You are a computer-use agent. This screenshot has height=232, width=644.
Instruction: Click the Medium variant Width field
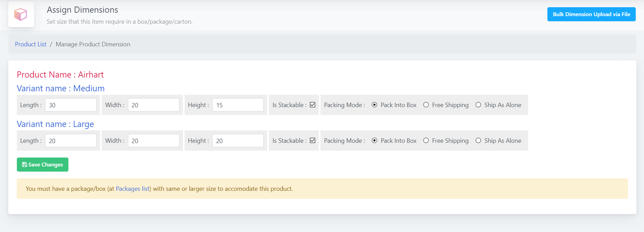(x=153, y=105)
